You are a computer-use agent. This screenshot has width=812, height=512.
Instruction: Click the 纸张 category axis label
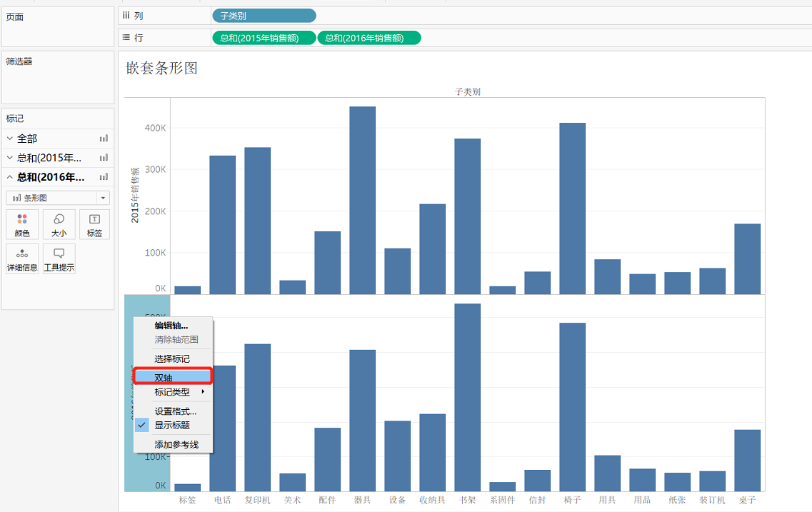[677, 500]
